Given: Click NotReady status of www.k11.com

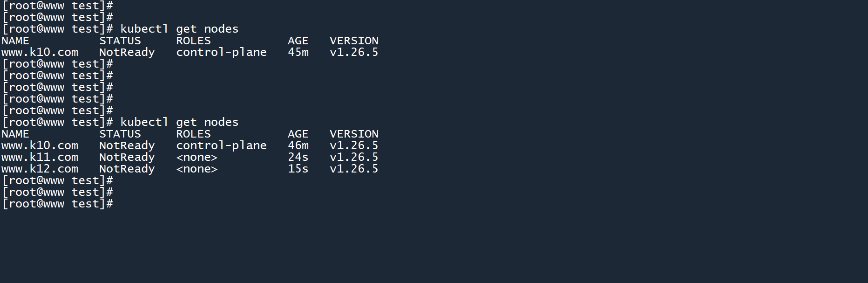Looking at the screenshot, I should tap(127, 158).
